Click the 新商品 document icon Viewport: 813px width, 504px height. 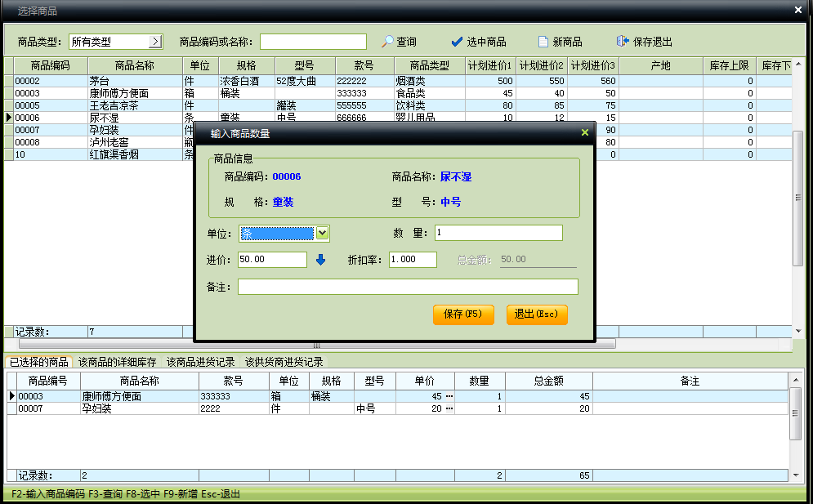coord(543,42)
